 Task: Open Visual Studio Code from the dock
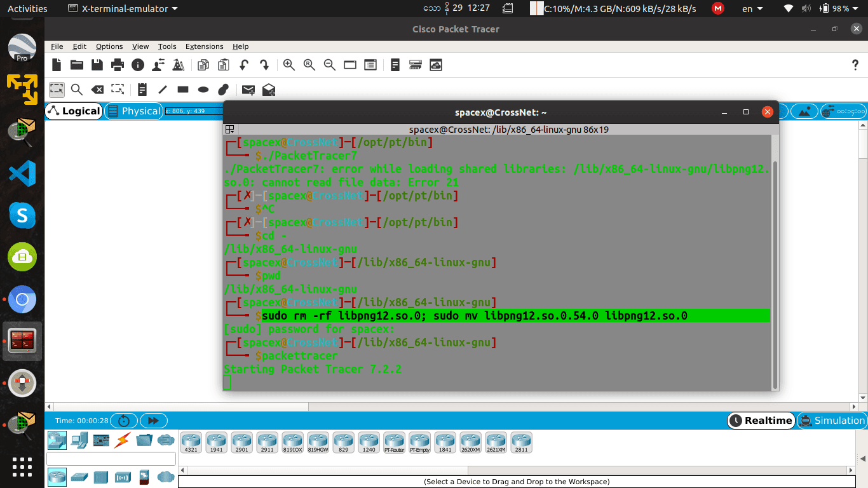pyautogui.click(x=22, y=173)
